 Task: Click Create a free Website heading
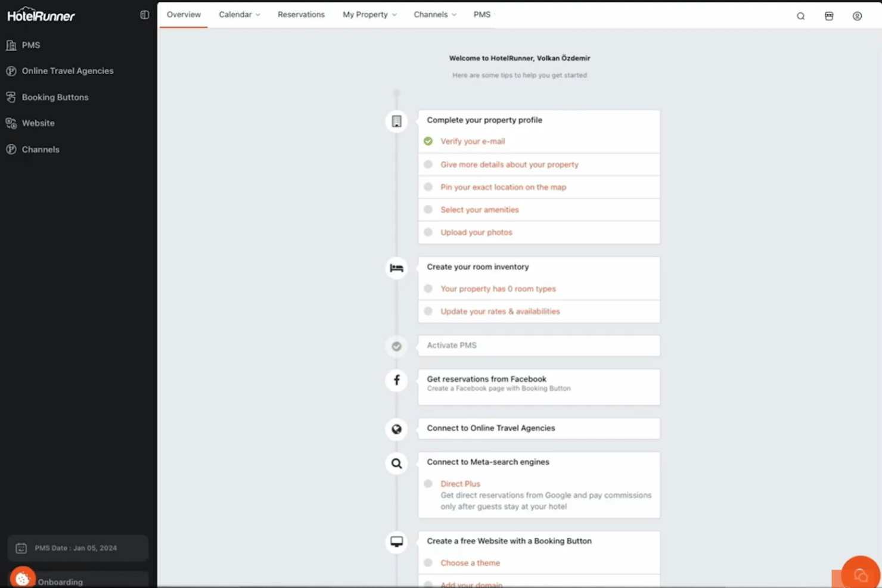(x=509, y=541)
